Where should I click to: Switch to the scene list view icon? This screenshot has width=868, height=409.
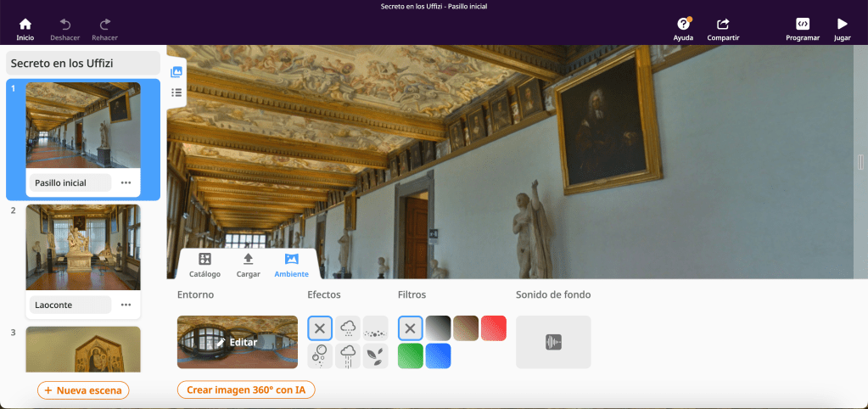click(x=176, y=92)
